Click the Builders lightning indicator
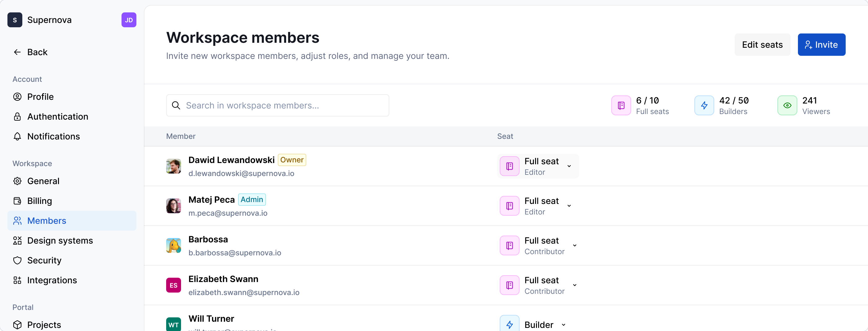 (704, 105)
